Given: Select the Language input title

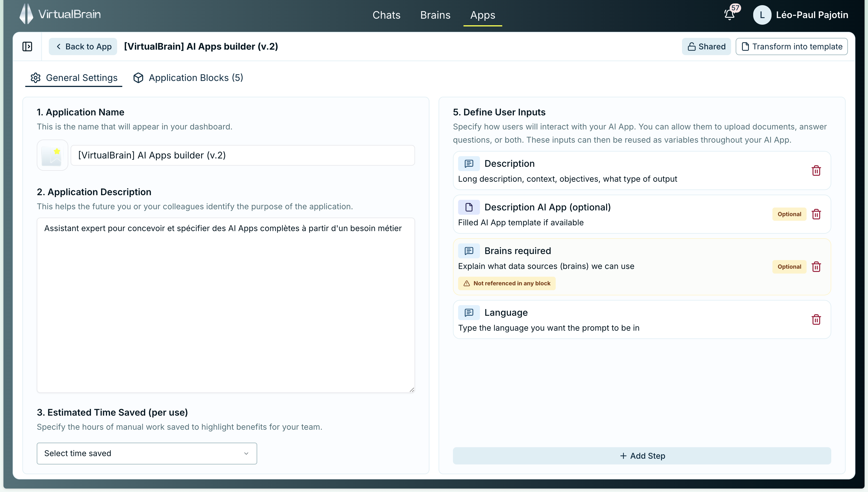Looking at the screenshot, I should coord(506,313).
